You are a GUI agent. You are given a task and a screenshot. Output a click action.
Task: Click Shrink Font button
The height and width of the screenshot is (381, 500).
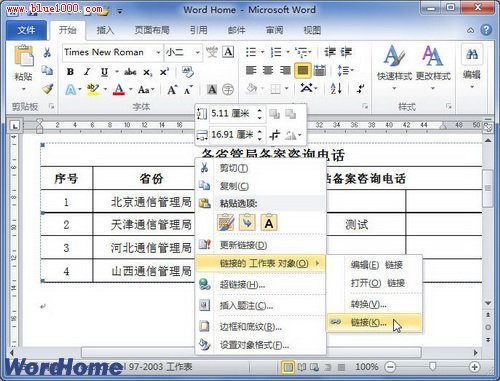pos(188,90)
